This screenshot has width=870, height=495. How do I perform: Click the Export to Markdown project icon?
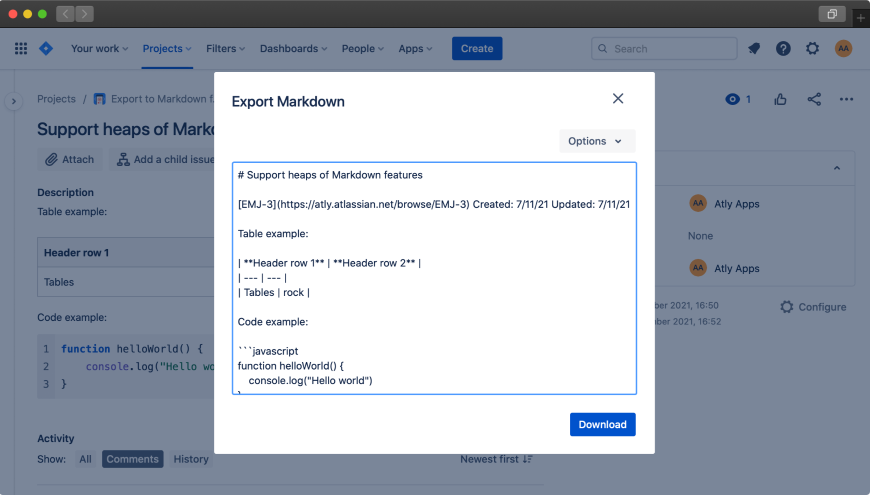pyautogui.click(x=100, y=99)
